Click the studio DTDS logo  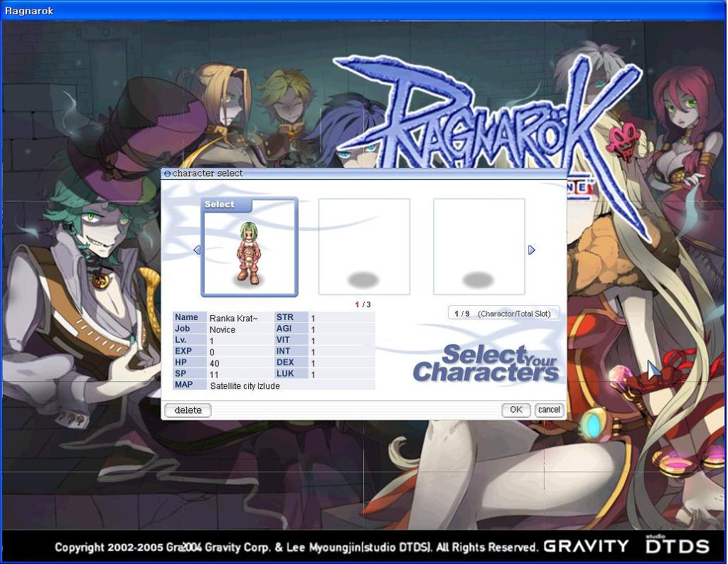pos(677,545)
